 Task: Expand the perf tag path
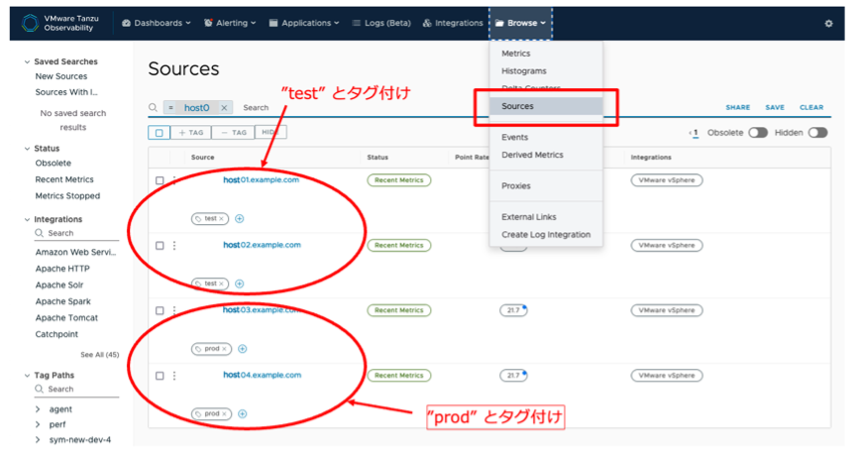tap(37, 425)
